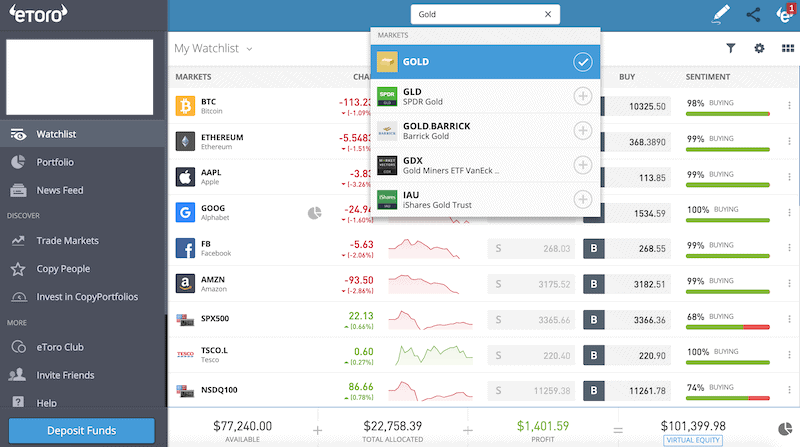
Task: Click the FB Sell button 268.03
Action: click(x=531, y=249)
